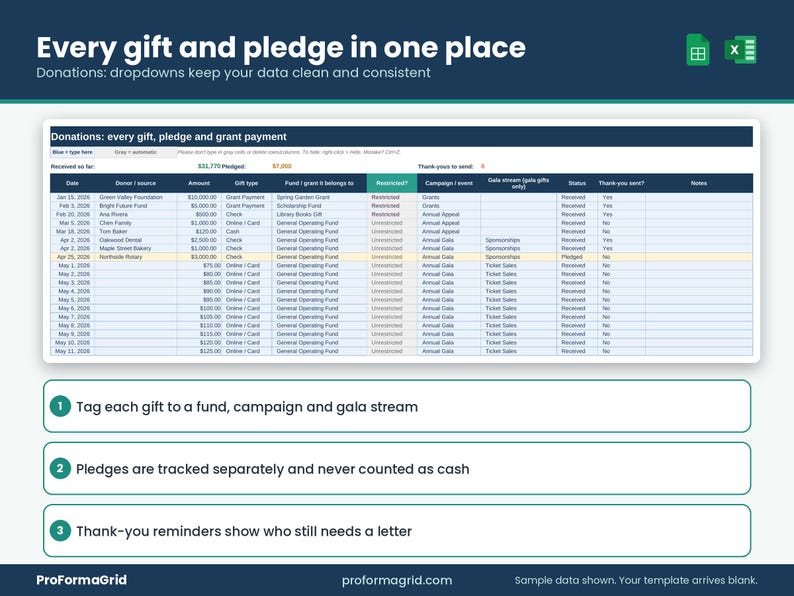The width and height of the screenshot is (794, 596).
Task: Select the "Notes" column header
Action: [x=699, y=183]
